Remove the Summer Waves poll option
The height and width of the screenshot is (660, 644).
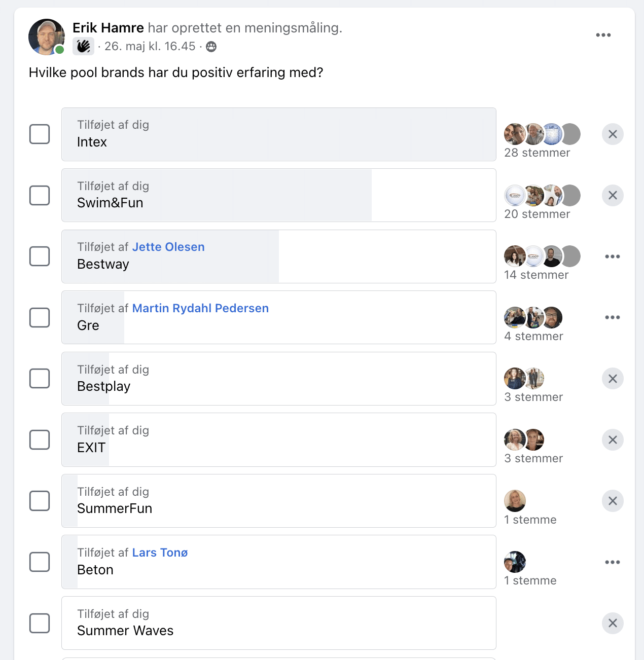613,623
